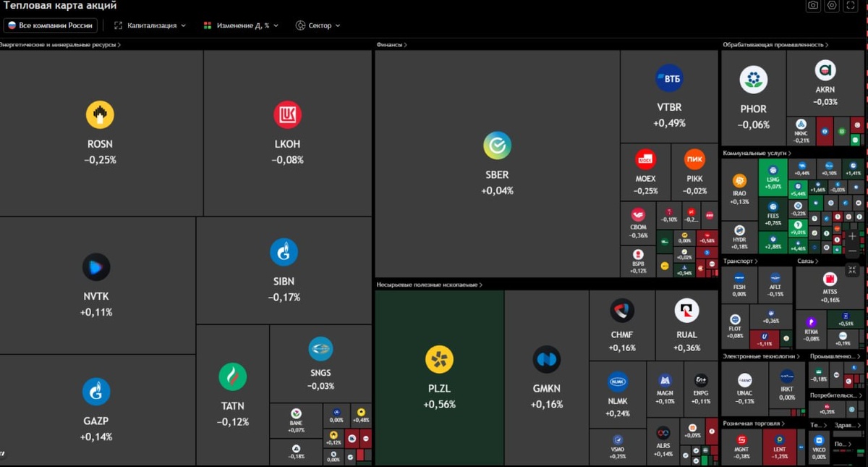Click the collapse arrows icon at right edge
Image resolution: width=868 pixels, height=467 pixels.
[x=852, y=269]
